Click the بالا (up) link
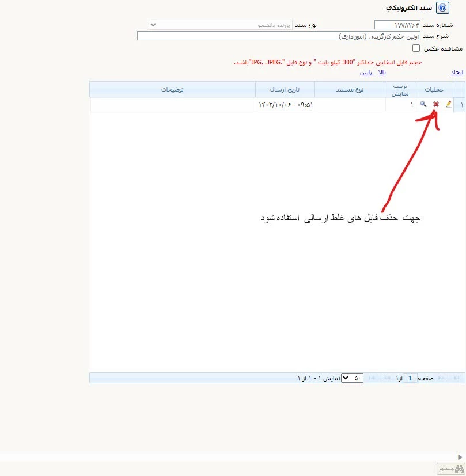Viewport: 466px width, 476px height. pos(381,73)
